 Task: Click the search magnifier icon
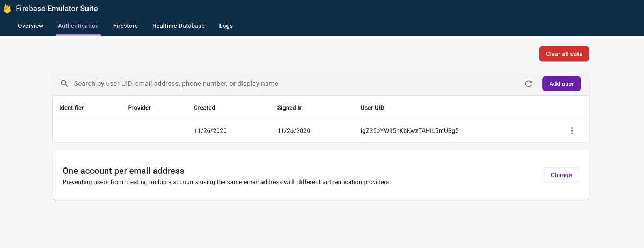click(x=64, y=84)
